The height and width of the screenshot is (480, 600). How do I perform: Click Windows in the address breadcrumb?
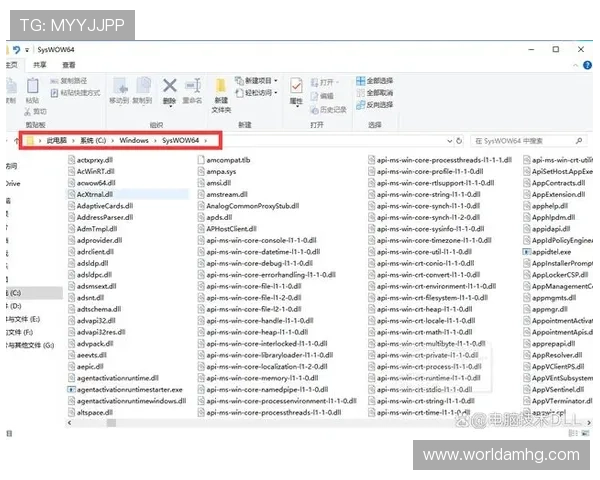tap(134, 142)
